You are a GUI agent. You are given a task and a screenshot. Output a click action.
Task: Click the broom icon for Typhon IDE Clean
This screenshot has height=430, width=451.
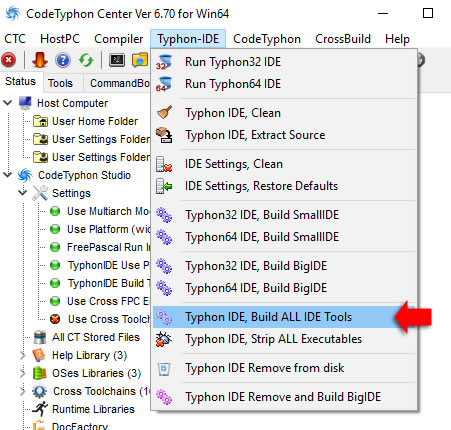(164, 113)
